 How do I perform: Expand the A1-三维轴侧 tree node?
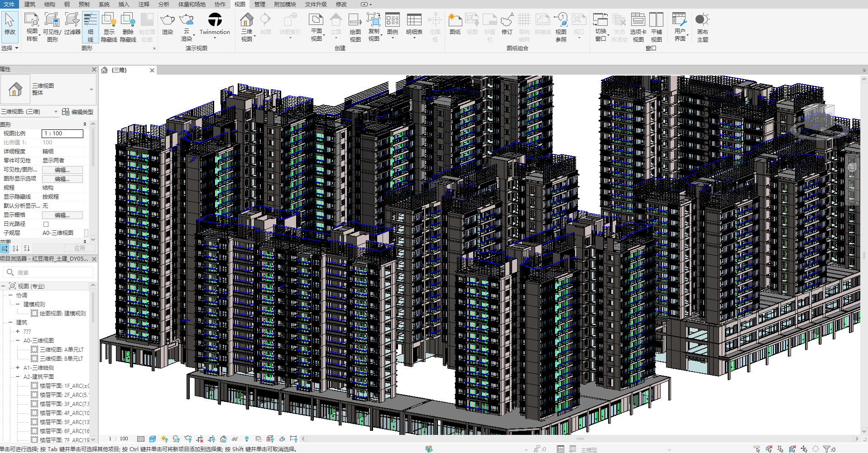[18, 367]
